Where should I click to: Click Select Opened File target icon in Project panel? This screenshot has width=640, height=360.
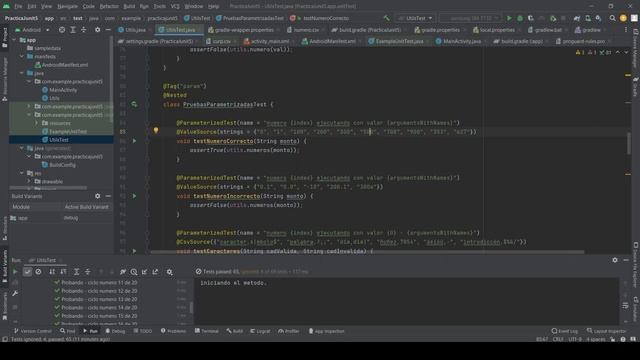point(62,30)
